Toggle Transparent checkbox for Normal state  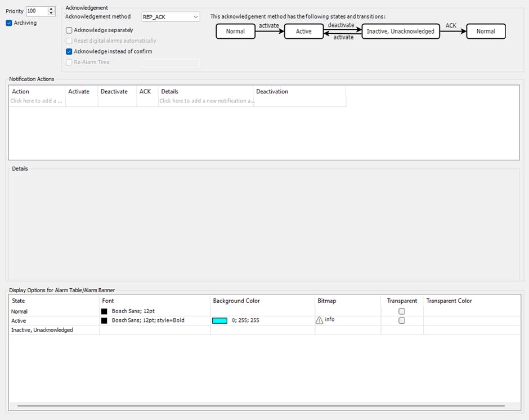coord(402,311)
